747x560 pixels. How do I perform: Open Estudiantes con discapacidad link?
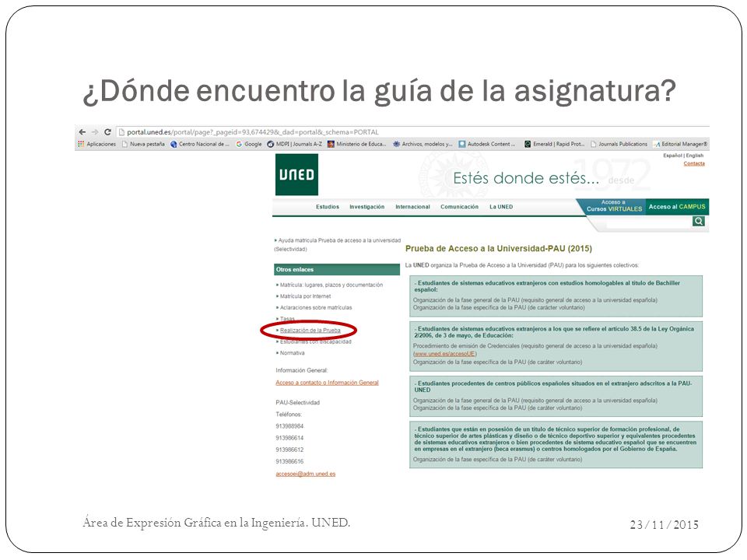(x=315, y=342)
